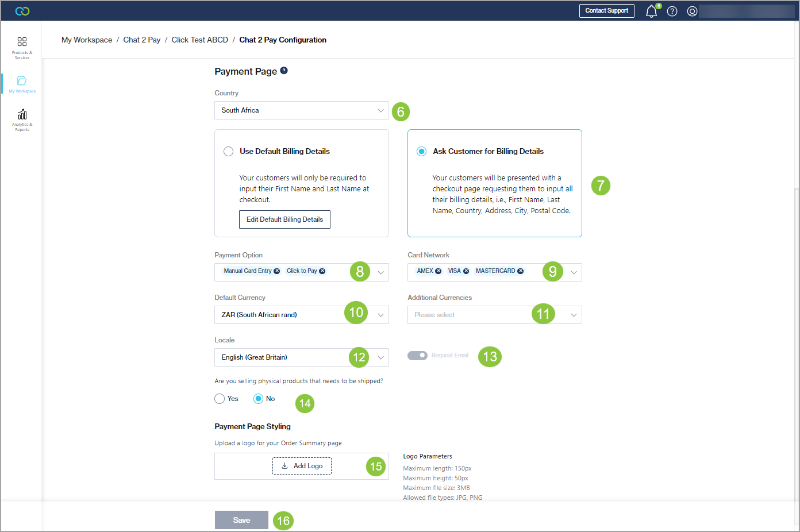
Task: Remove the Click to Pay tag
Action: (x=322, y=271)
